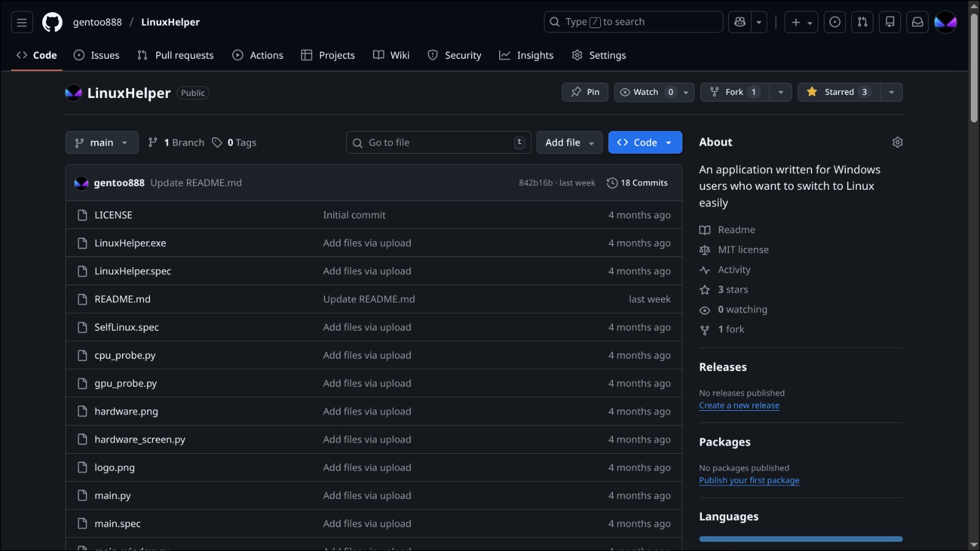Open the README.md file
The height and width of the screenshot is (551, 980).
pyautogui.click(x=122, y=299)
